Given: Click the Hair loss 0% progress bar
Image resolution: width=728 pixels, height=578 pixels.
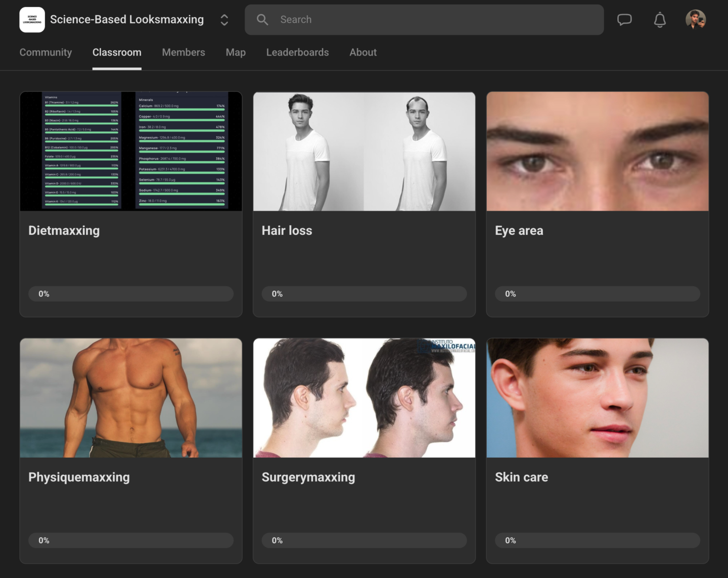Looking at the screenshot, I should point(364,294).
